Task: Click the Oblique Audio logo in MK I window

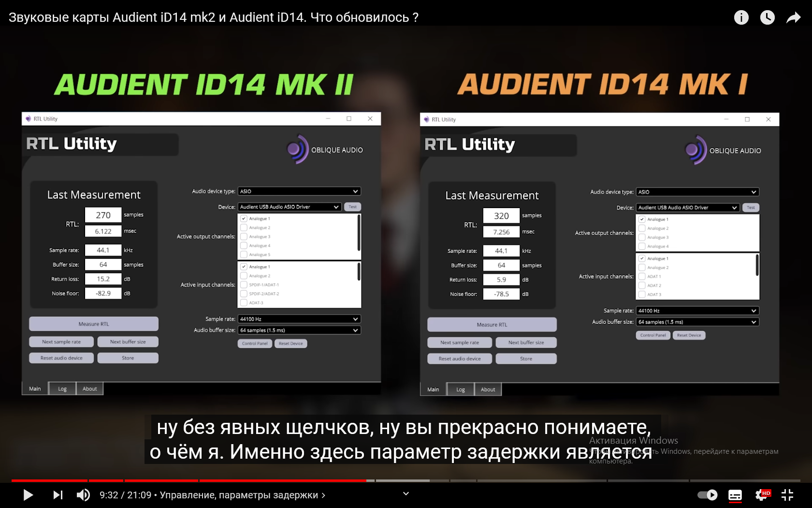Action: pos(723,150)
